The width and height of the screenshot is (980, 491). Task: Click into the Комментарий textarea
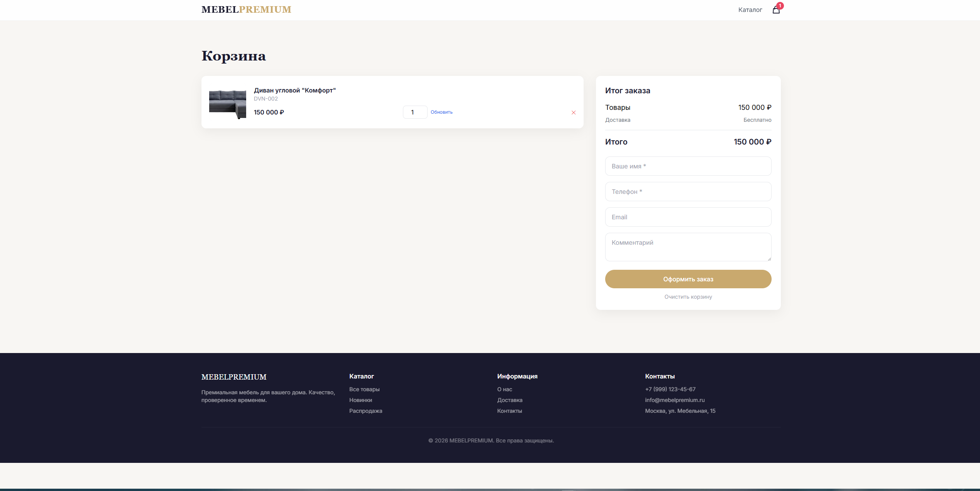[688, 247]
